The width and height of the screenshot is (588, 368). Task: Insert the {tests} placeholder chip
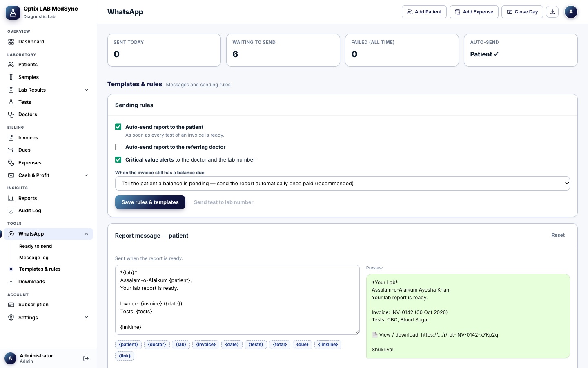[x=256, y=345]
